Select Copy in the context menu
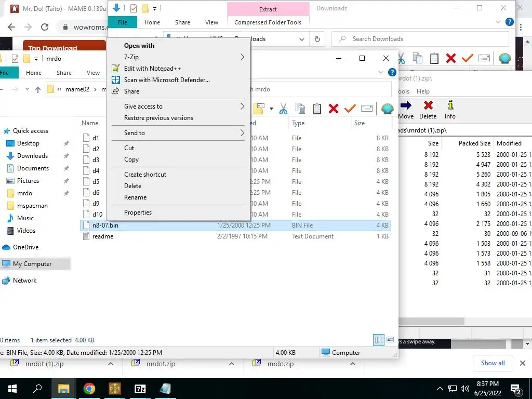 pos(179,159)
